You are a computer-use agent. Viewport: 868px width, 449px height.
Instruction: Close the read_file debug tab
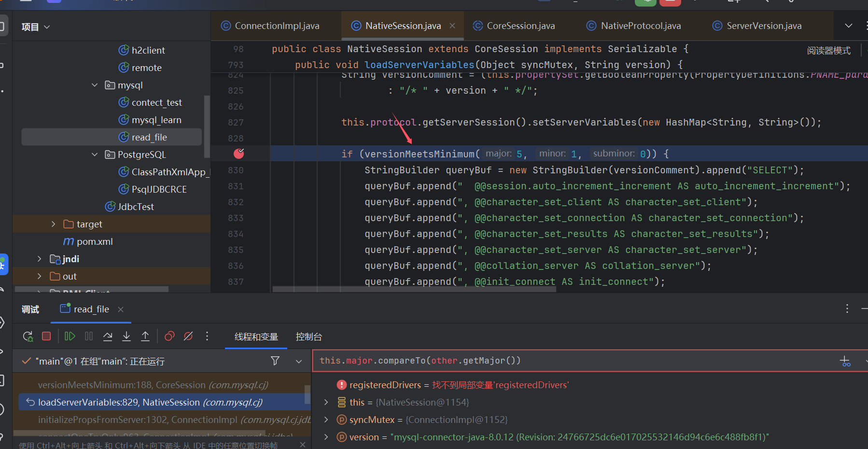[x=121, y=309]
